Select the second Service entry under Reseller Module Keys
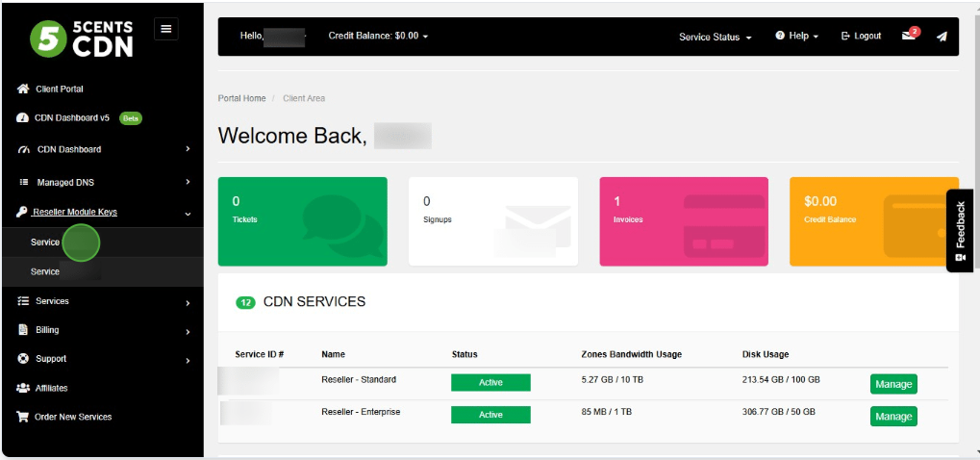This screenshot has width=980, height=460. pyautogui.click(x=102, y=272)
